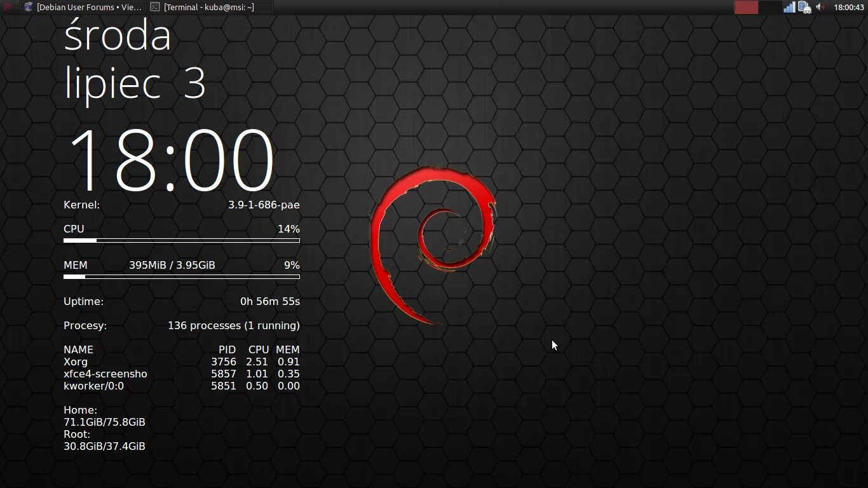Viewport: 868px width, 488px height.
Task: Click the volume speaker icon
Action: [820, 8]
